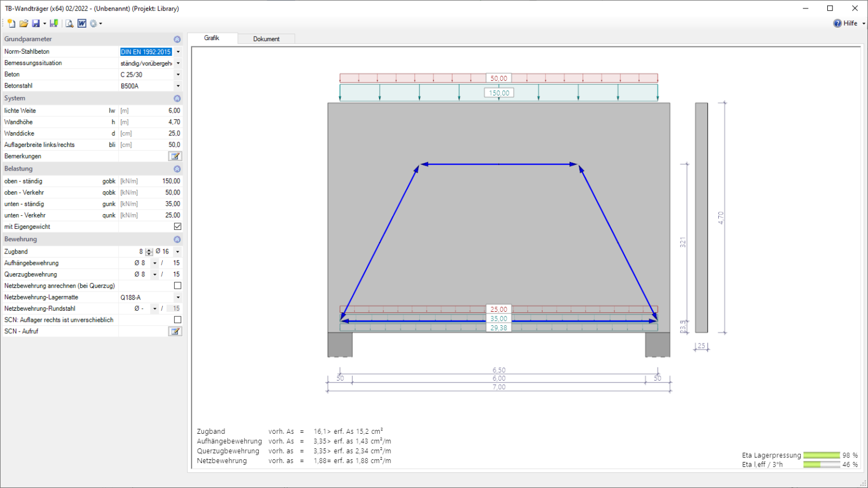Image resolution: width=868 pixels, height=488 pixels.
Task: Click the Eta Lagerpressung progress bar
Action: pyautogui.click(x=821, y=455)
